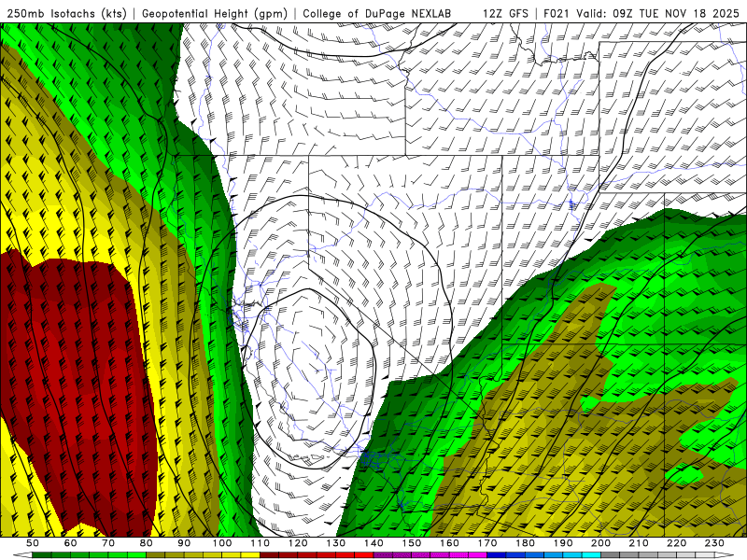Click the brightest yellow swatch in the color bar
The height and width of the screenshot is (560, 747).
click(x=250, y=555)
